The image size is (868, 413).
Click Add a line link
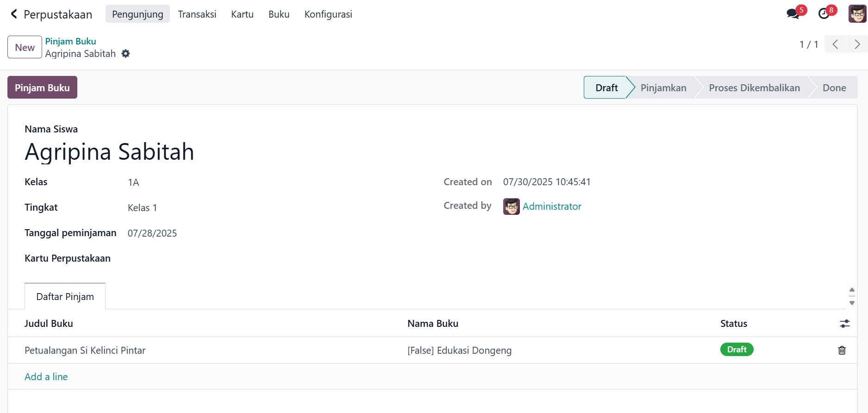pyautogui.click(x=46, y=377)
